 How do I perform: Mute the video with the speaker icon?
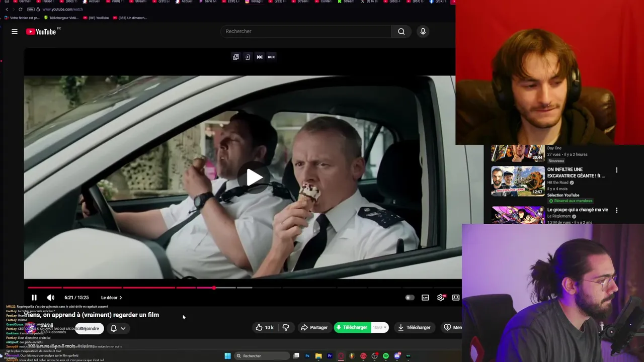pos(50,298)
